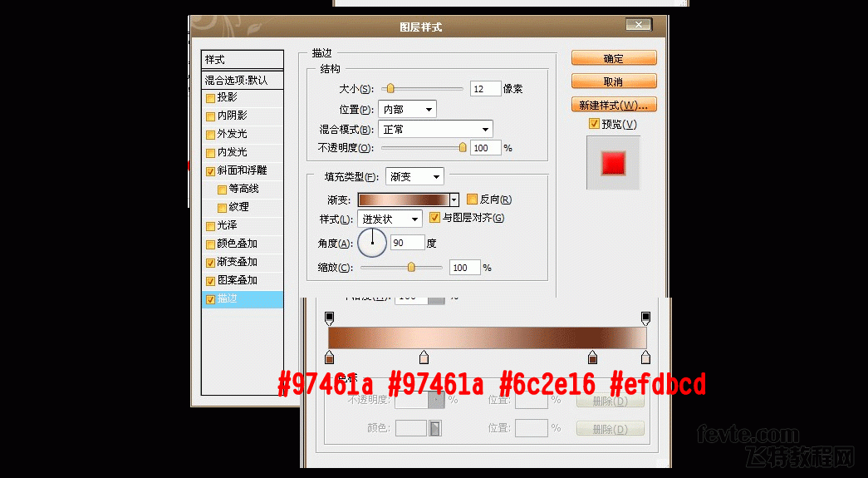Click the scale percent field showing 100
The width and height of the screenshot is (868, 478).
tap(465, 268)
